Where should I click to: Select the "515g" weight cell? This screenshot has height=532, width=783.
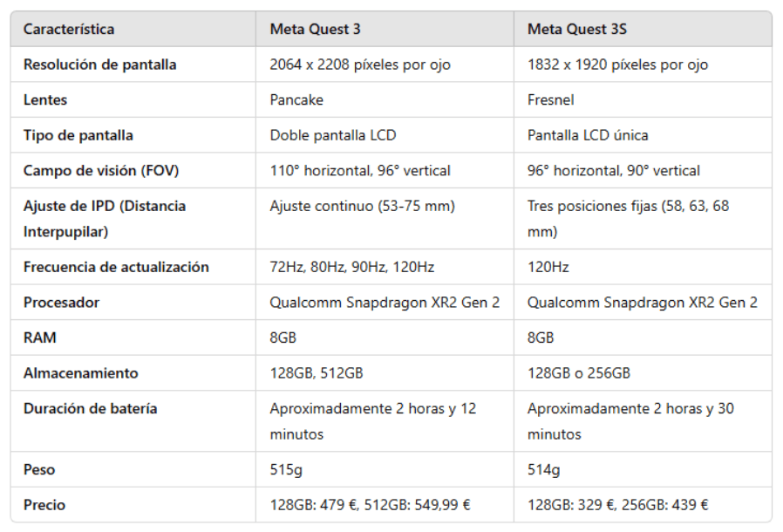[287, 470]
